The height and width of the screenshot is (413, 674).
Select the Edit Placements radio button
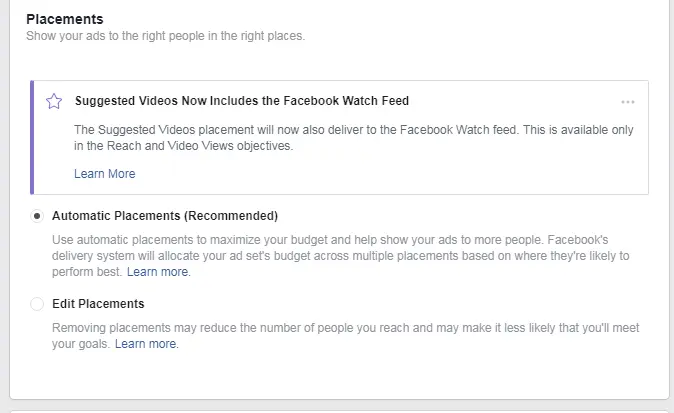tap(37, 303)
